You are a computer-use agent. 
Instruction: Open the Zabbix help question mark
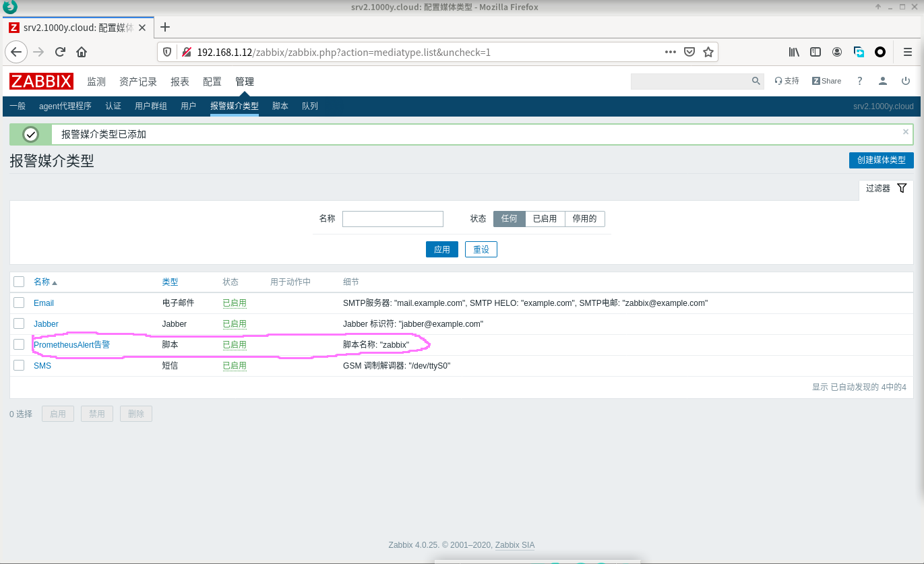pyautogui.click(x=859, y=81)
